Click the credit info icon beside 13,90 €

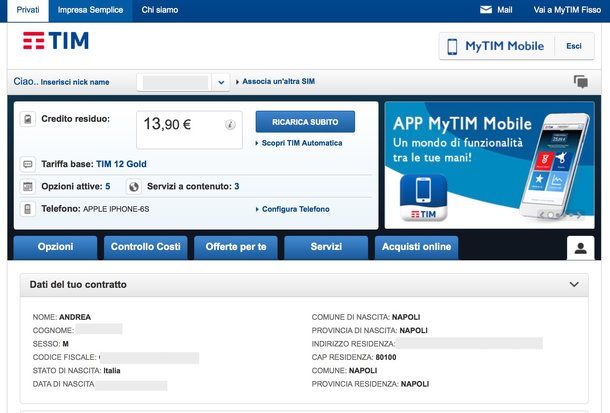click(230, 125)
